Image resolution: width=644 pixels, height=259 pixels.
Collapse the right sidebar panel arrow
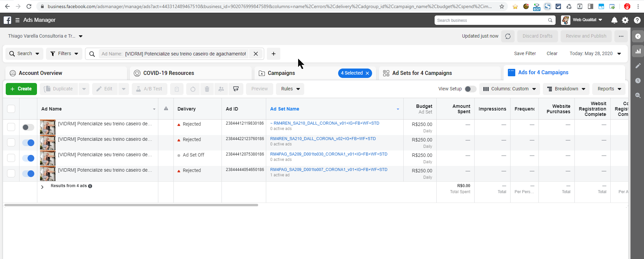[638, 36]
